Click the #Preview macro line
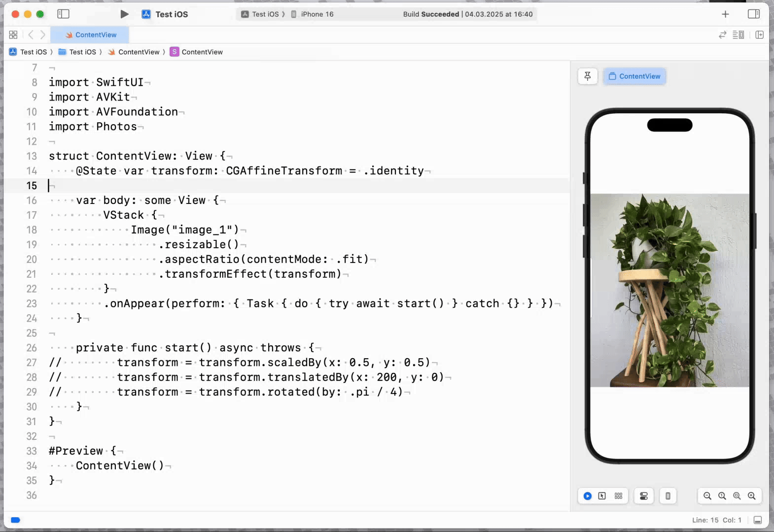774x532 pixels. (83, 451)
